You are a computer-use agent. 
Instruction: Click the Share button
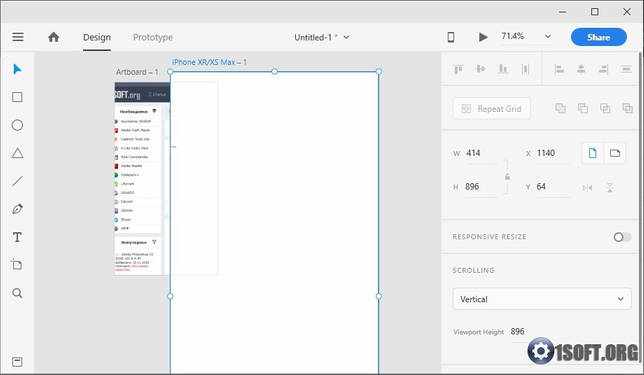point(598,37)
